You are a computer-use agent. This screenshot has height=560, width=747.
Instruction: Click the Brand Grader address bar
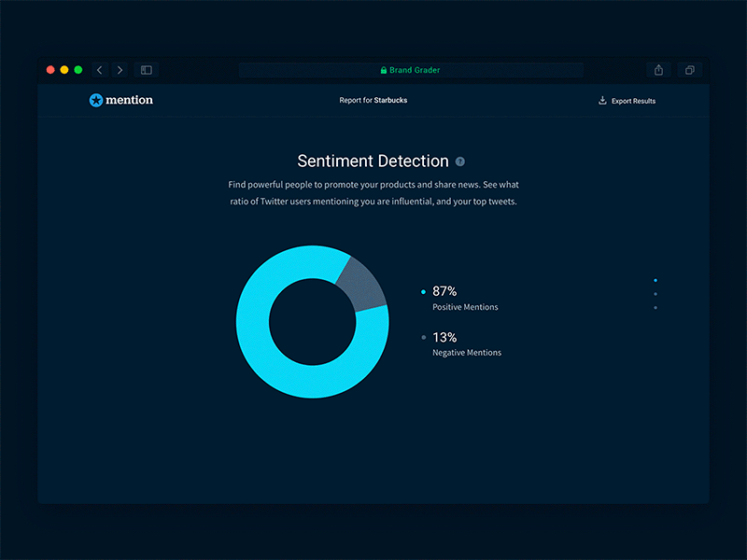411,70
